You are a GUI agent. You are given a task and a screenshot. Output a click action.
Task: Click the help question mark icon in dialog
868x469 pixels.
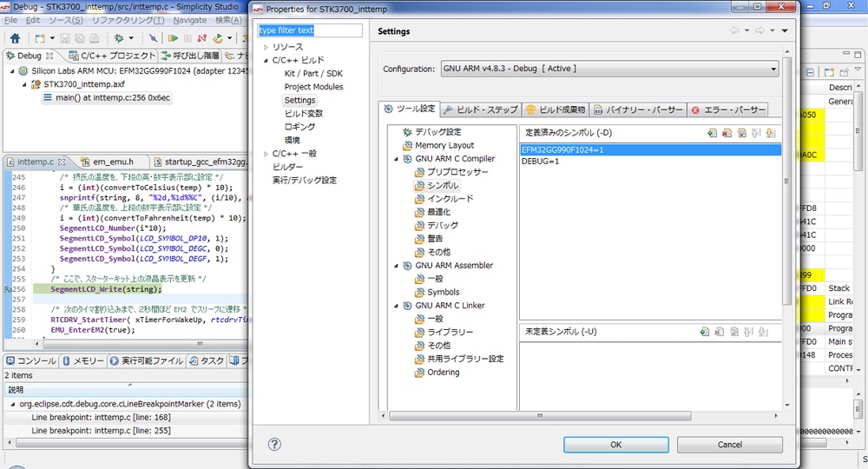(x=274, y=444)
